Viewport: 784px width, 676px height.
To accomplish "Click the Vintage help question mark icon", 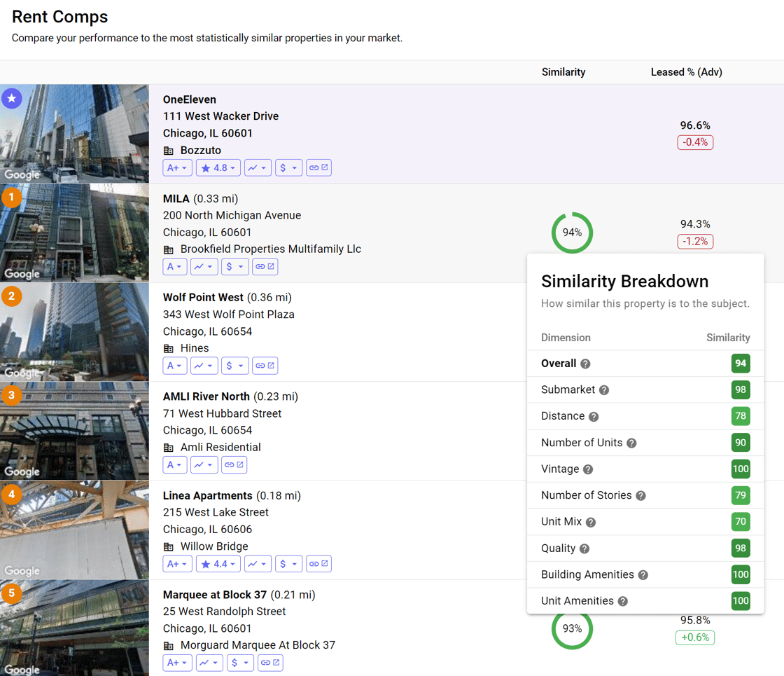I will [588, 469].
